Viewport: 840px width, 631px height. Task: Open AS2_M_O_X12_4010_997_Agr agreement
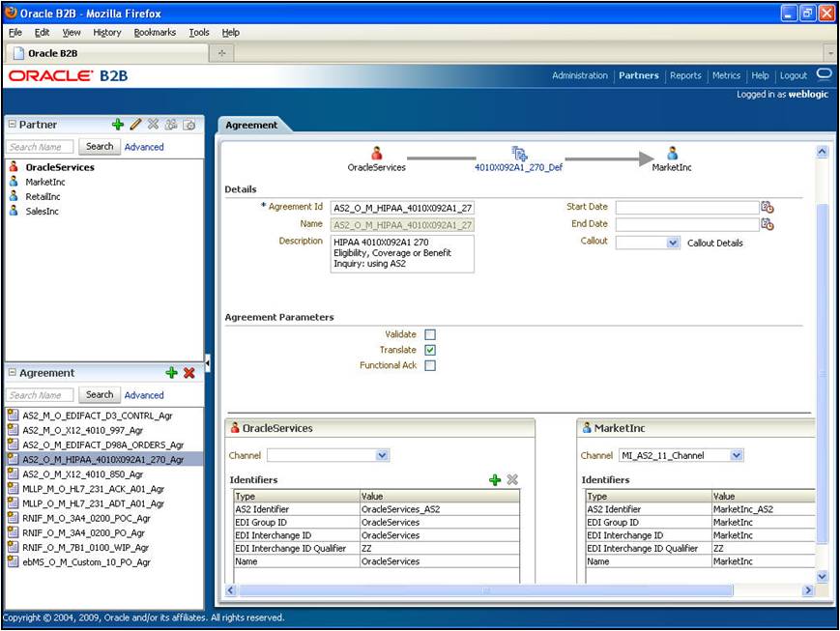point(82,430)
